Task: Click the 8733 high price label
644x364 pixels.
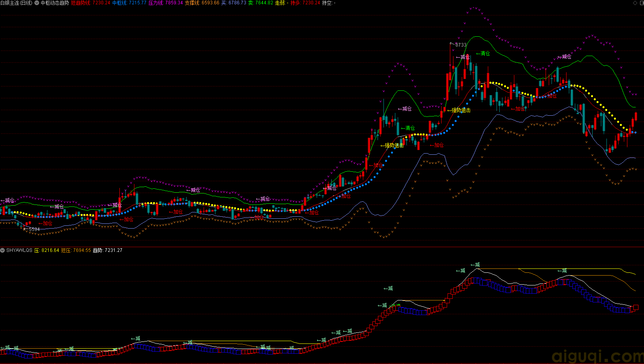Action: 461,45
